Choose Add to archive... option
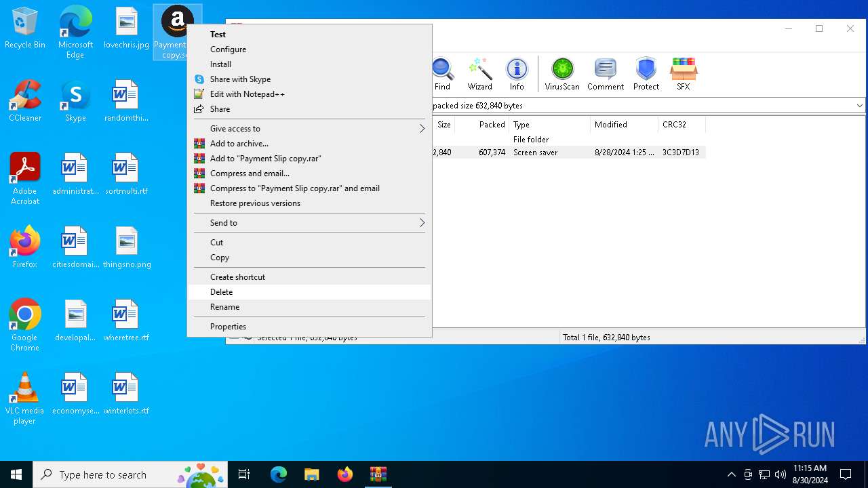The height and width of the screenshot is (488, 868). click(x=309, y=144)
